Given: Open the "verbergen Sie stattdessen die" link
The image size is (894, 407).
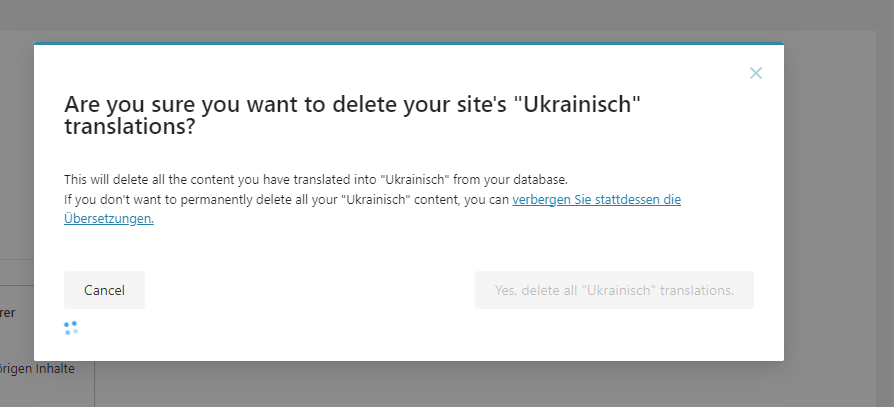Looking at the screenshot, I should (596, 200).
